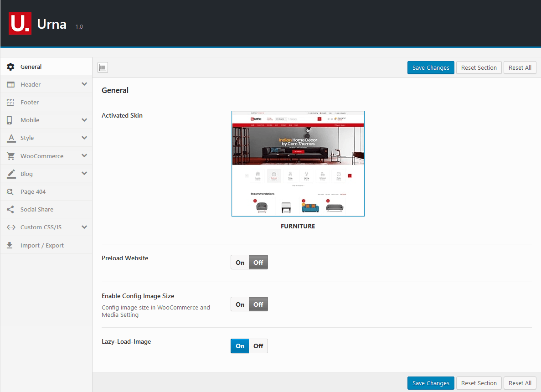541x392 pixels.
Task: Click bottom Reset Section button
Action: tap(479, 383)
